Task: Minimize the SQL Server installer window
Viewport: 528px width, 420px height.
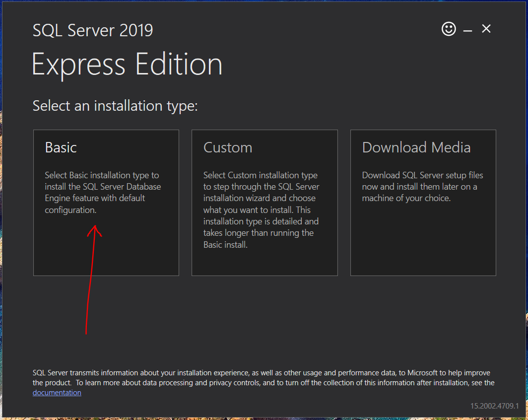Action: pos(467,30)
